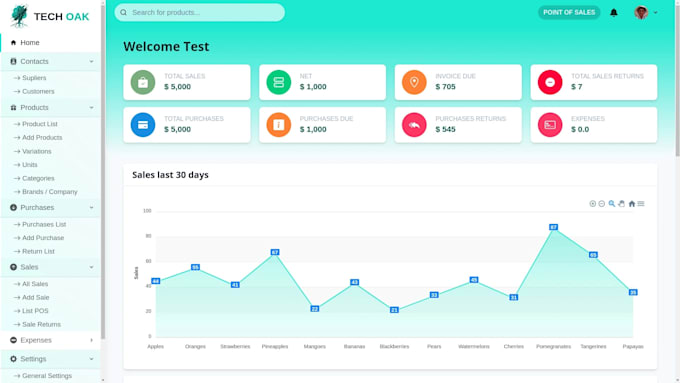
Task: Click the search magnifier icon
Action: pyautogui.click(x=124, y=13)
